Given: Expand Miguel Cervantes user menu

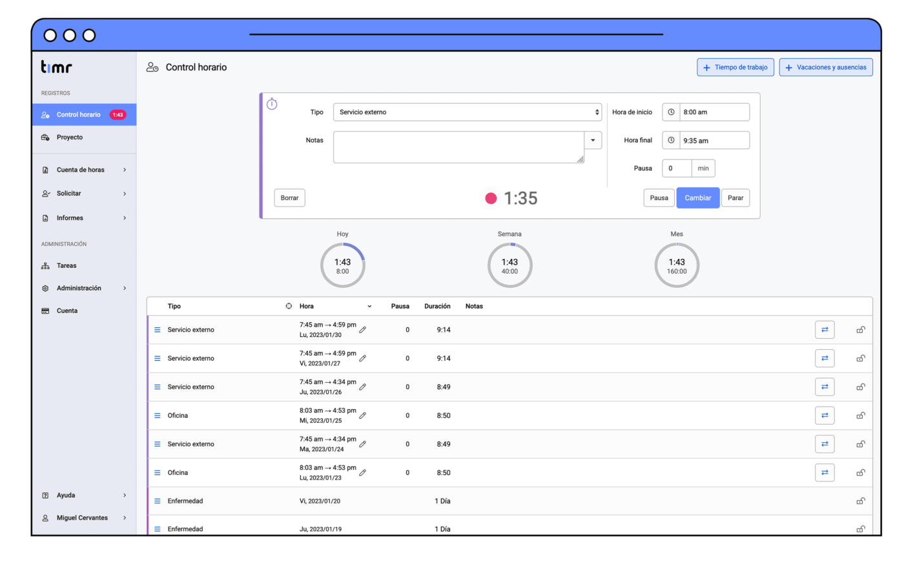Looking at the screenshot, I should [125, 518].
